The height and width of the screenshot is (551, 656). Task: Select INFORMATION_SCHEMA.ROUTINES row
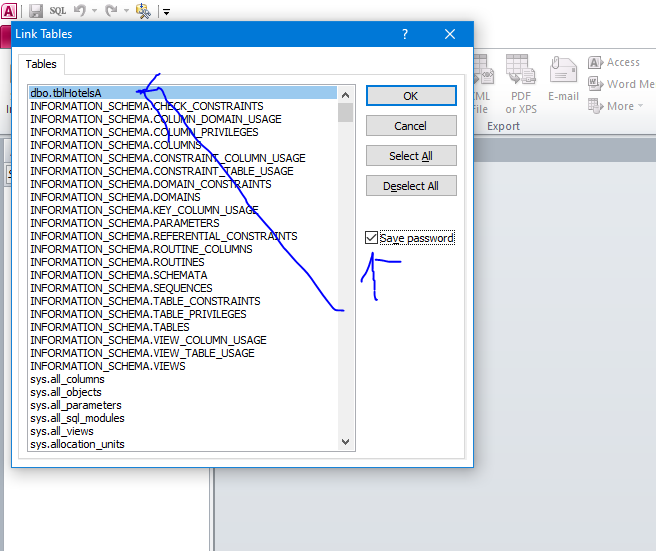(183, 262)
